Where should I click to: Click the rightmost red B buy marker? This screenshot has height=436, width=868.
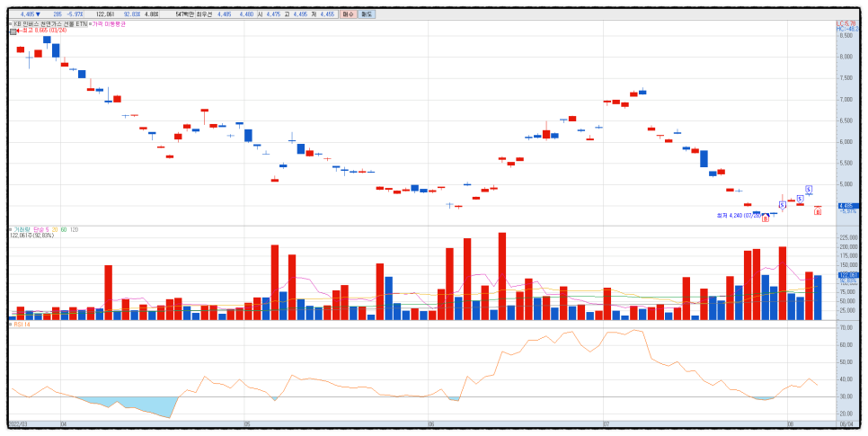tap(818, 211)
